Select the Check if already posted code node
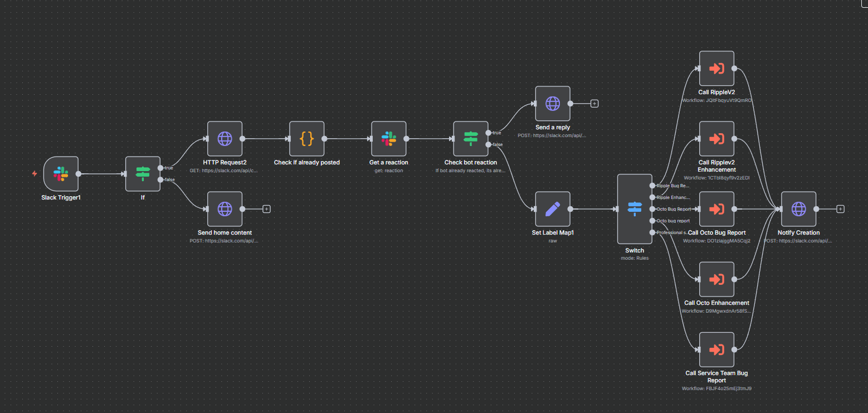This screenshot has height=413, width=868. tap(306, 139)
